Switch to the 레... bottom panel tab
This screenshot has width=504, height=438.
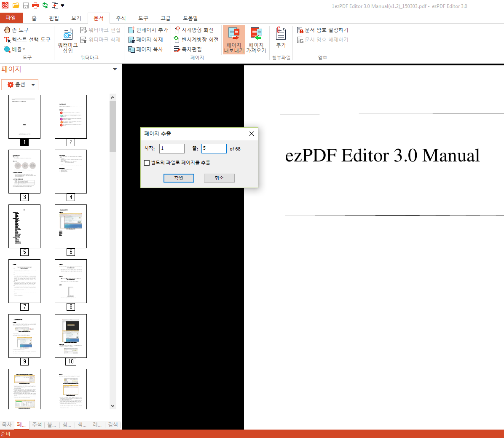(x=97, y=425)
